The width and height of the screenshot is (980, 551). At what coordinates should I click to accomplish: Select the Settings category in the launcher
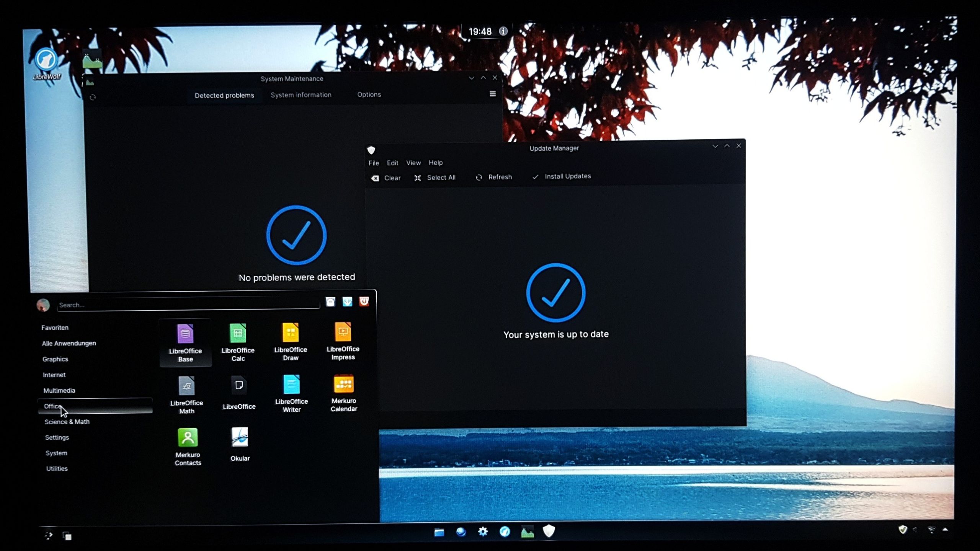coord(57,437)
